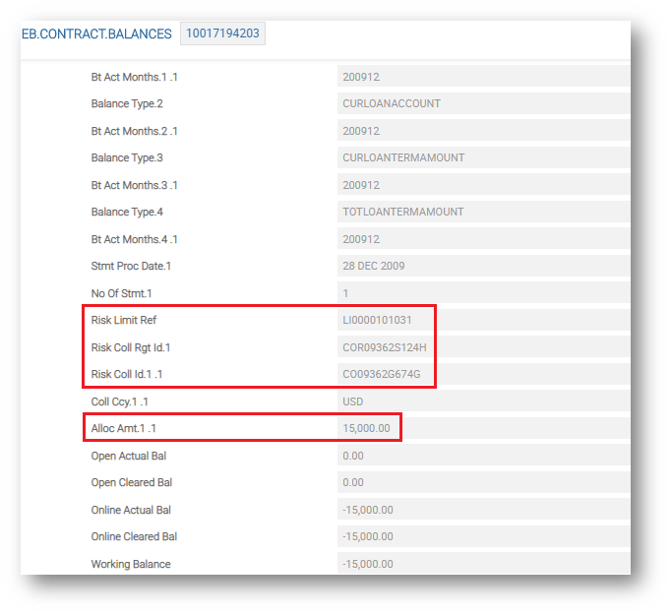The image size is (672, 616).
Task: Click the Online Actual Bal value field
Action: pyautogui.click(x=482, y=510)
